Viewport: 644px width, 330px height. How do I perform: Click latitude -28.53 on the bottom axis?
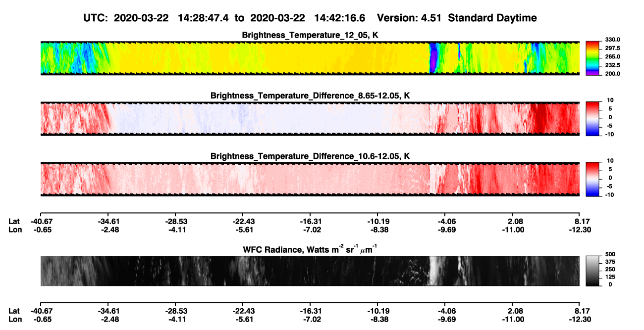coord(176,311)
